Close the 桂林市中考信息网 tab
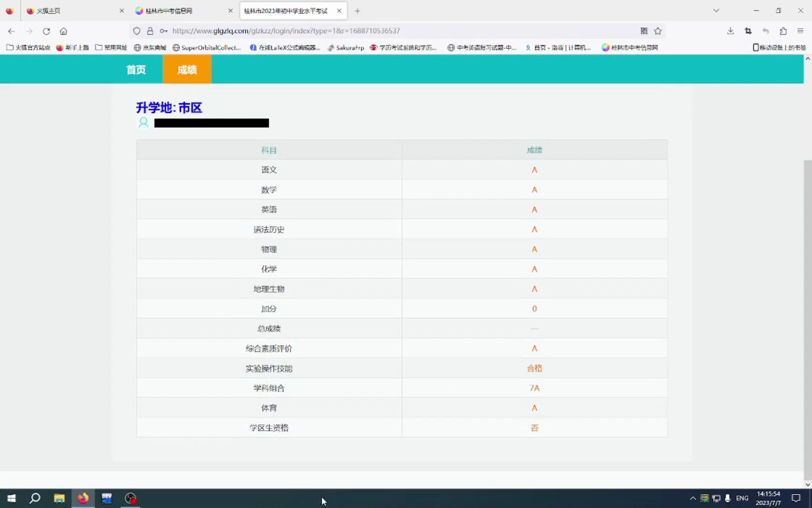The width and height of the screenshot is (812, 508). pos(230,11)
